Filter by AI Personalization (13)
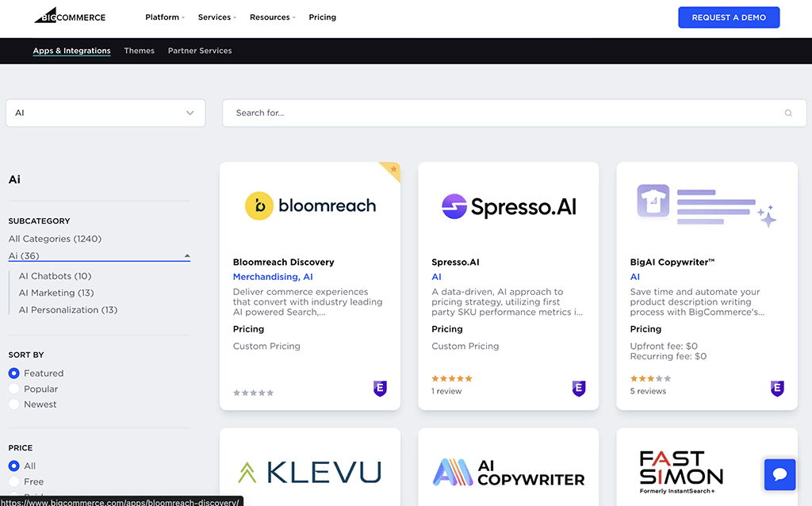 coord(68,310)
